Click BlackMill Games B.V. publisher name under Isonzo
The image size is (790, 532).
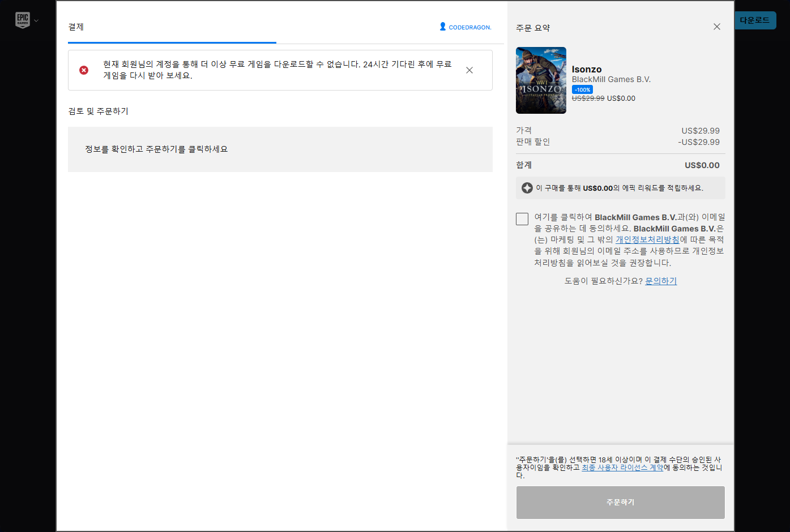coord(611,79)
